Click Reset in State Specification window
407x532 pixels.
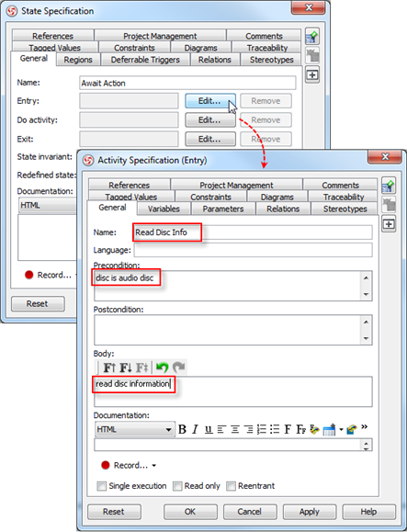point(38,303)
